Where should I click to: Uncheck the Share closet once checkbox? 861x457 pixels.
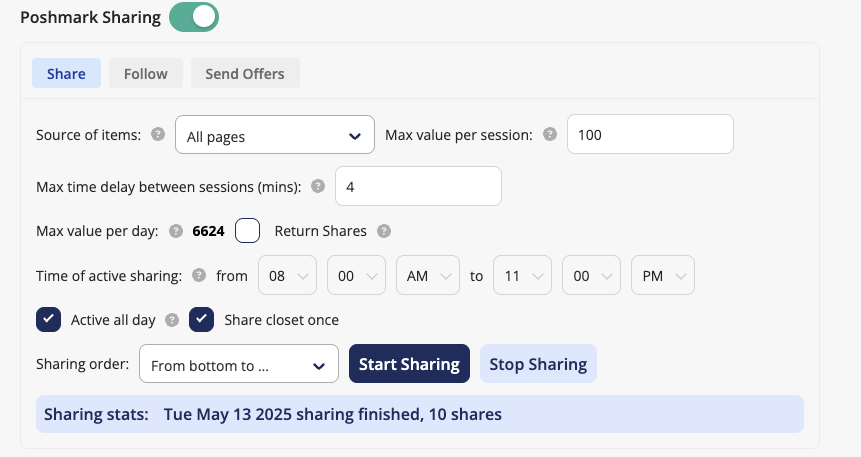click(x=202, y=320)
